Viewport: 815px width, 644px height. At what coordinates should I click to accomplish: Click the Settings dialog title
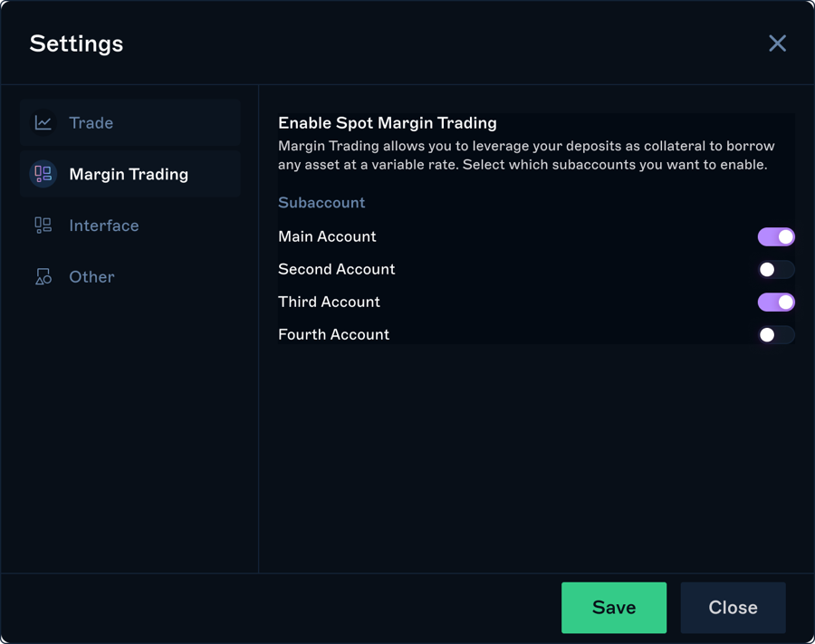click(76, 43)
